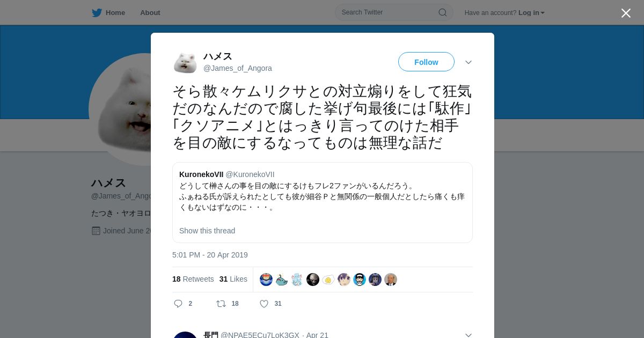View the 31 Likes list
Image resolution: width=644 pixels, height=338 pixels.
coord(233,279)
